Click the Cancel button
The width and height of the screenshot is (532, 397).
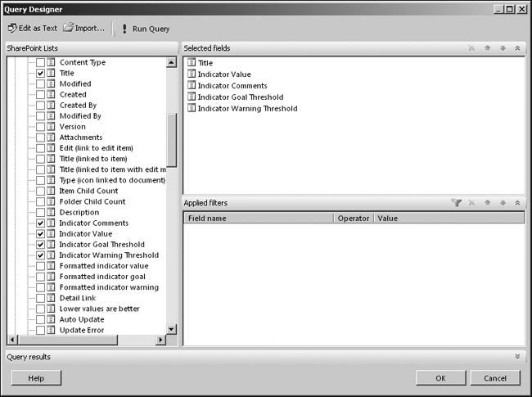[x=495, y=378]
